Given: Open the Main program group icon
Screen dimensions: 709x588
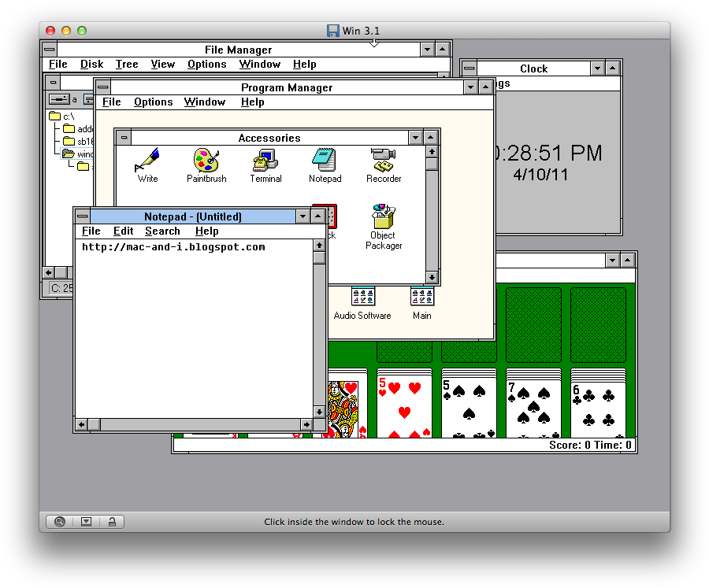Looking at the screenshot, I should point(422,297).
